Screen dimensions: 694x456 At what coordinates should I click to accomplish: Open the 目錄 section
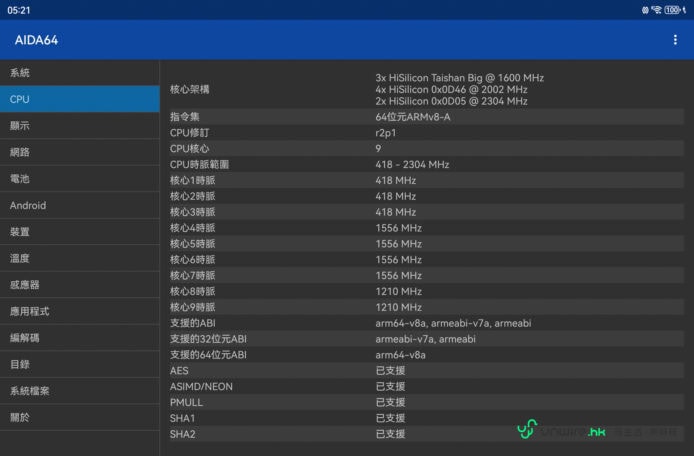click(80, 364)
